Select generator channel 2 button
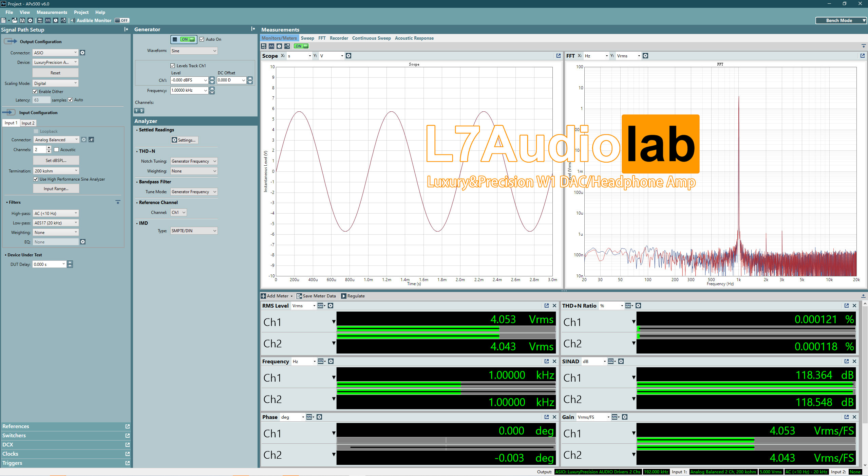Image resolution: width=868 pixels, height=476 pixels. coord(142,111)
